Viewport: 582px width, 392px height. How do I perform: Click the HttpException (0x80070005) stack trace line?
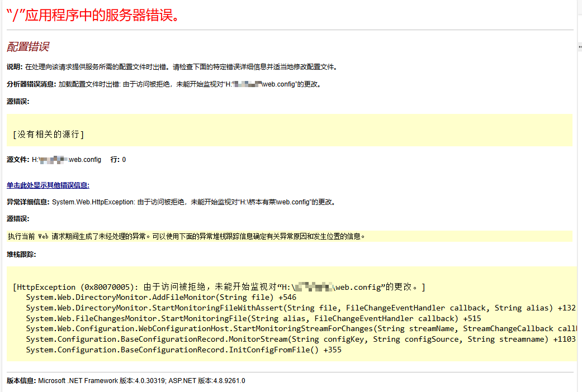219,288
